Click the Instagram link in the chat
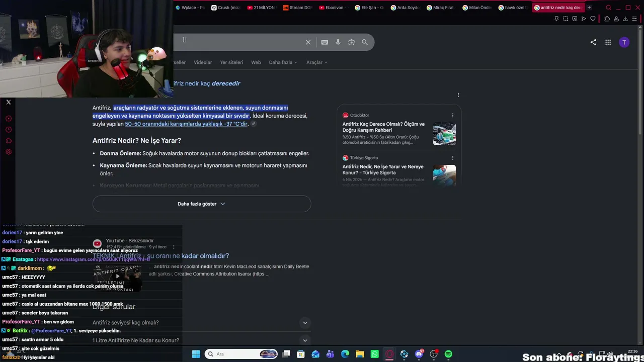 tap(94, 259)
